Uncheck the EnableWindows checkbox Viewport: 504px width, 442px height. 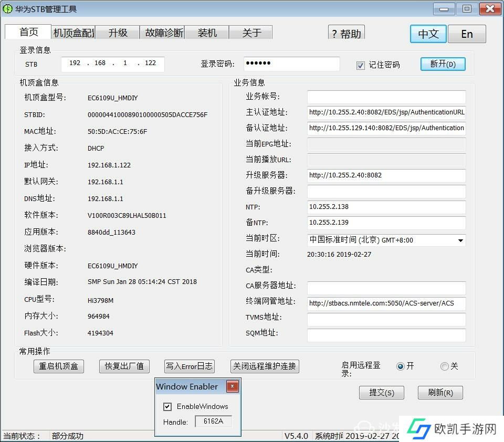(x=167, y=406)
